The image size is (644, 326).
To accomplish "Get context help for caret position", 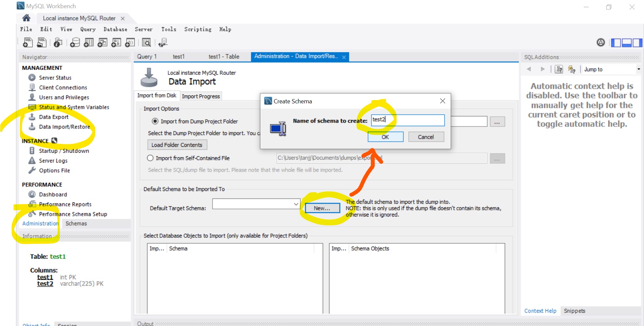I will point(559,69).
